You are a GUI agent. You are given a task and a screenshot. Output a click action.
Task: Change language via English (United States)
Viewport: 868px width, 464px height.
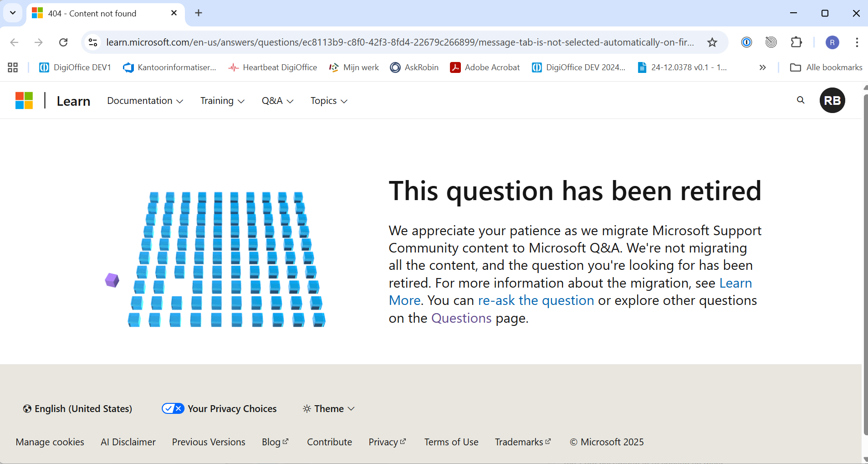click(77, 408)
